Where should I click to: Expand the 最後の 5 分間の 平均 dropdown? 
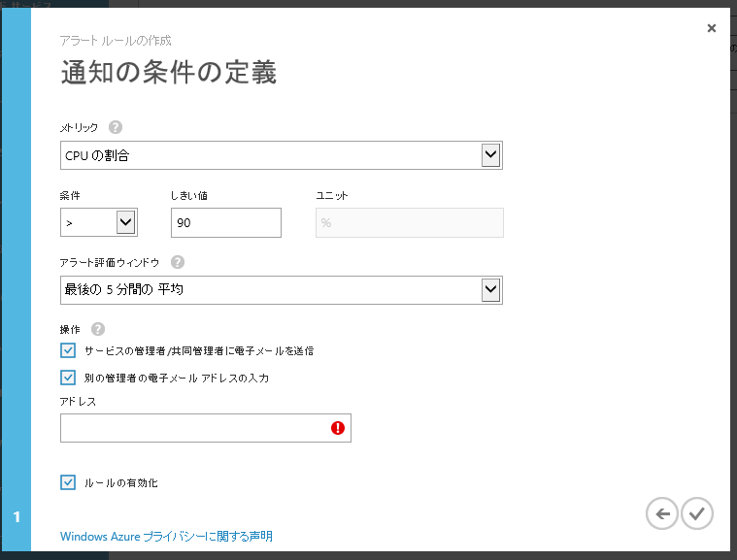coord(281,290)
